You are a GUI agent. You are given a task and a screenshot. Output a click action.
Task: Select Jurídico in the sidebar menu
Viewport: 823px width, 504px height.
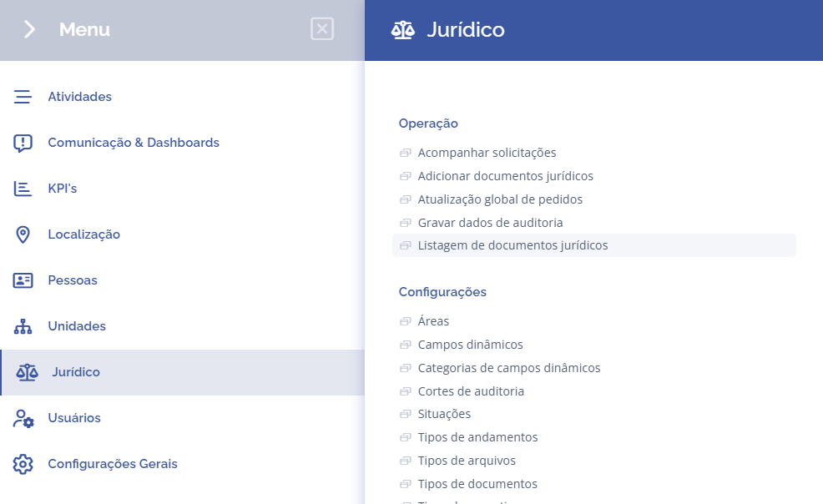pos(183,372)
